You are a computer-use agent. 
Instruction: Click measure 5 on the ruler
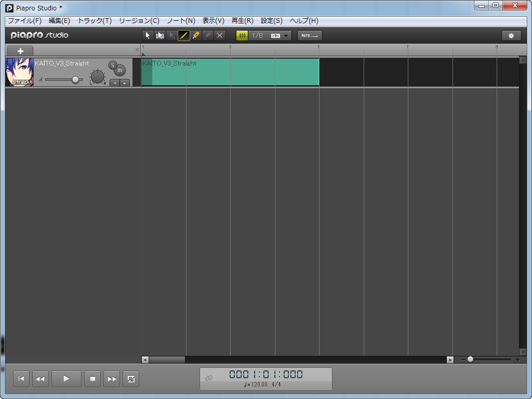click(318, 47)
